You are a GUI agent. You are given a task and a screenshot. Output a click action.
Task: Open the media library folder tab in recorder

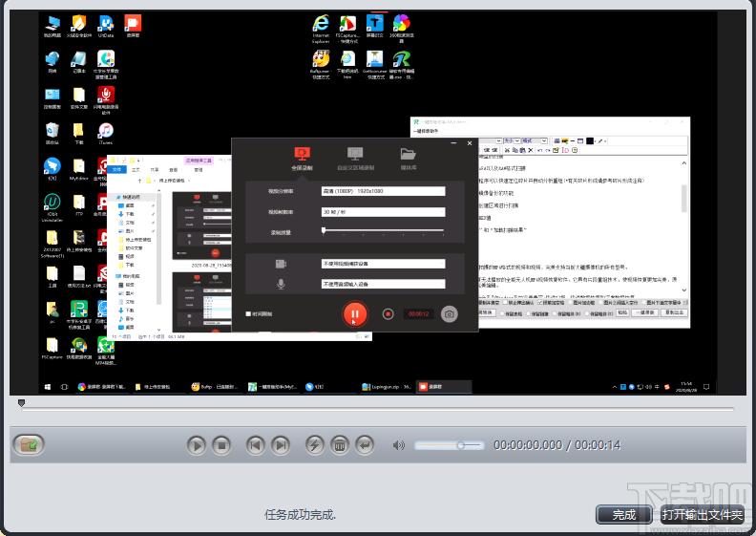click(x=408, y=159)
